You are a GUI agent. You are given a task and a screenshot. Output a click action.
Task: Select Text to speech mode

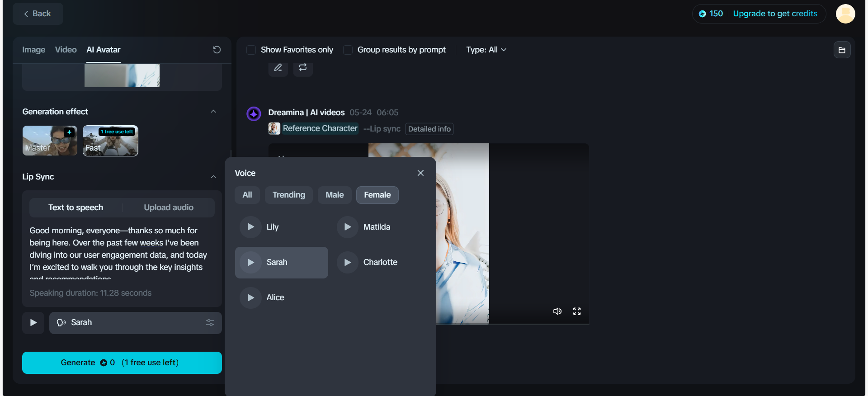75,207
